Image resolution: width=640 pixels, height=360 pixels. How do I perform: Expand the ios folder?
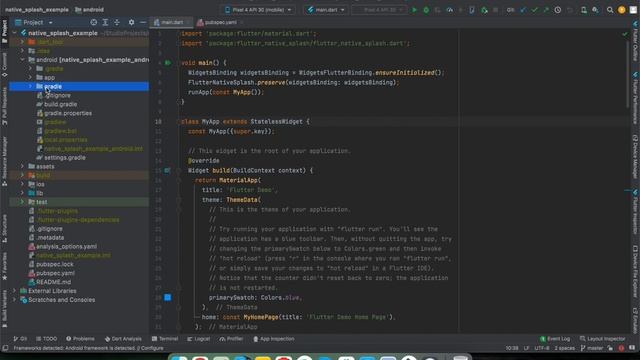(22, 184)
